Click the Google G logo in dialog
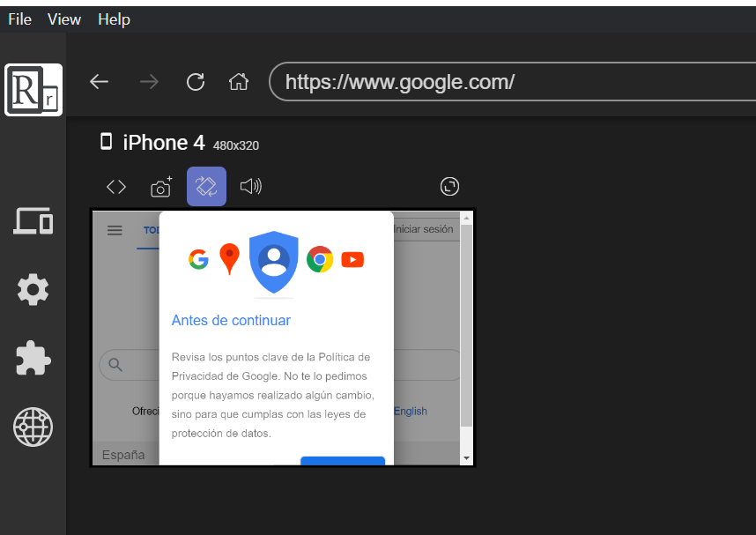The height and width of the screenshot is (535, 756). click(x=198, y=259)
